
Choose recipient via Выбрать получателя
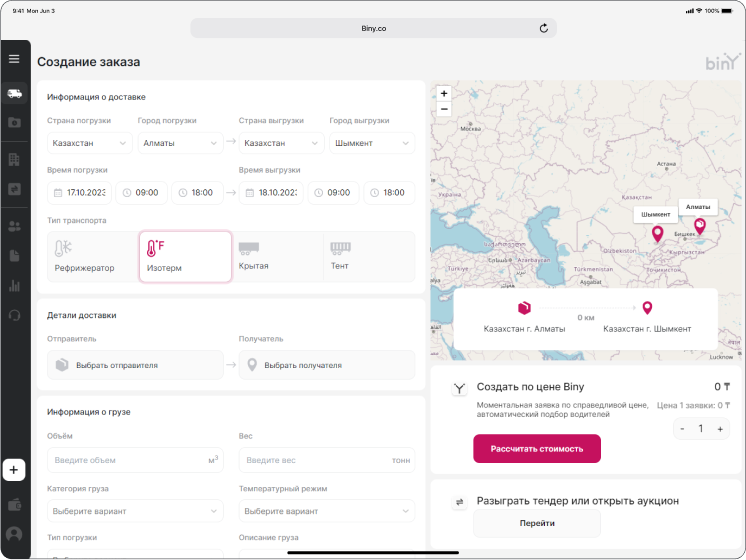pos(327,365)
